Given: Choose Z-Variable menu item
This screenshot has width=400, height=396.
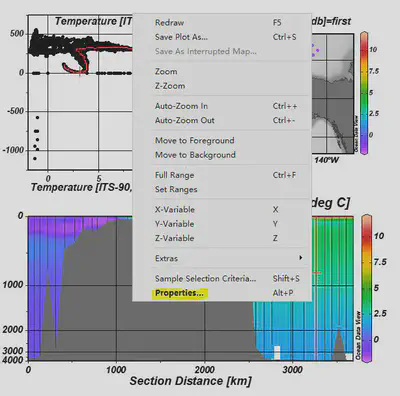Looking at the screenshot, I should [222, 238].
